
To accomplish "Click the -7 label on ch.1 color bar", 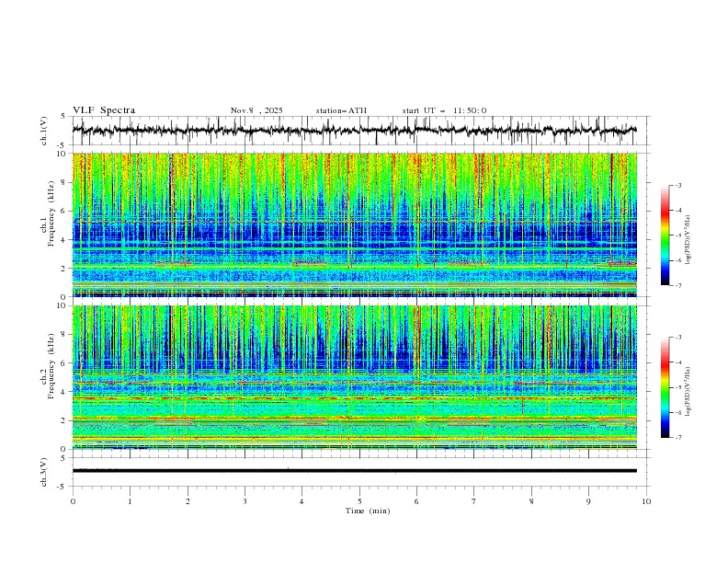I will coord(678,286).
